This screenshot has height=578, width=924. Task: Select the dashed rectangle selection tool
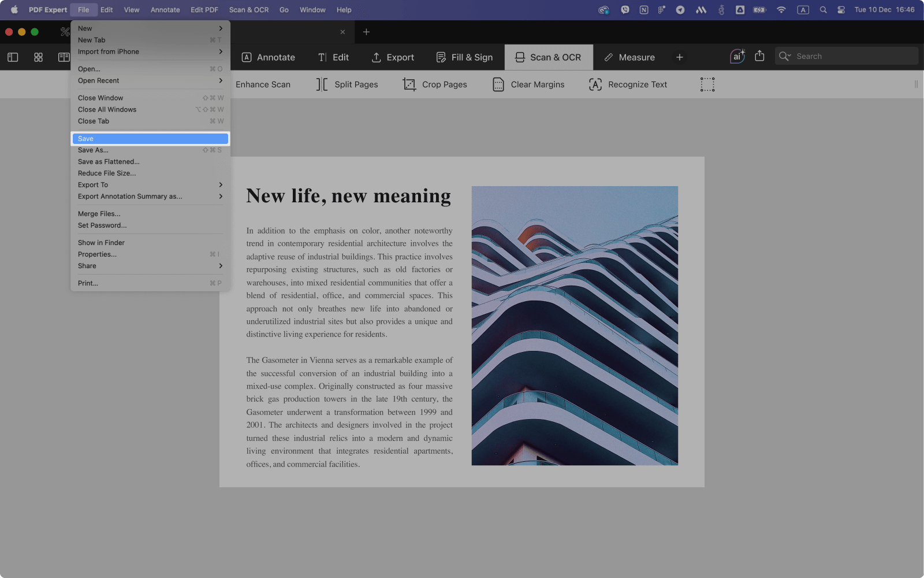707,84
